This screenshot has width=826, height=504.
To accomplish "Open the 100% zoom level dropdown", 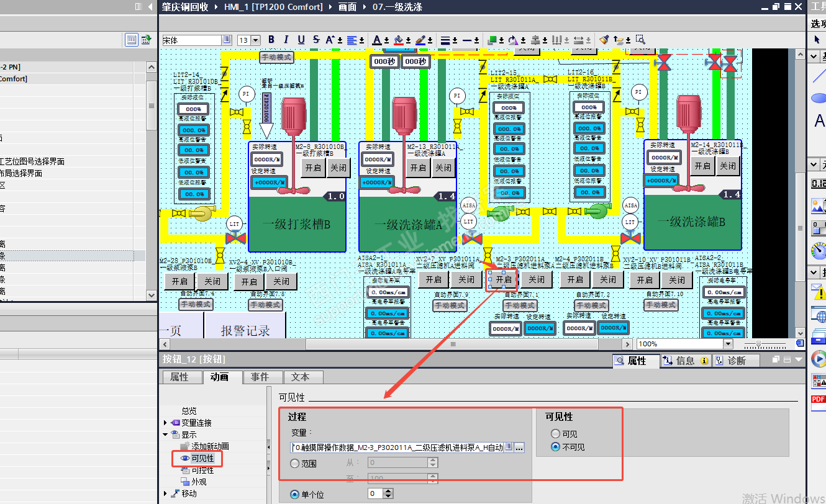I will coord(728,344).
